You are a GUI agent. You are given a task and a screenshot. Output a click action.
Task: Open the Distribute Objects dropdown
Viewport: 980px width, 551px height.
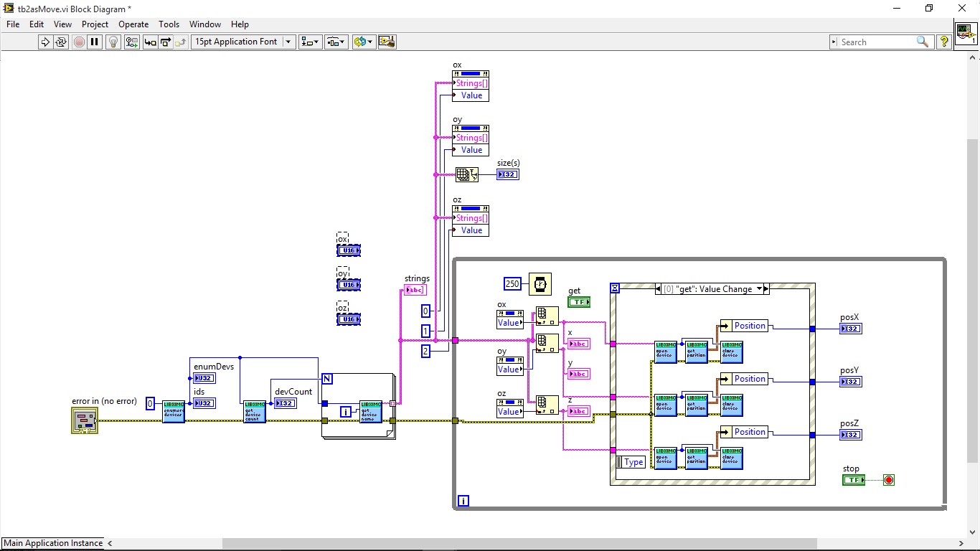click(x=336, y=42)
